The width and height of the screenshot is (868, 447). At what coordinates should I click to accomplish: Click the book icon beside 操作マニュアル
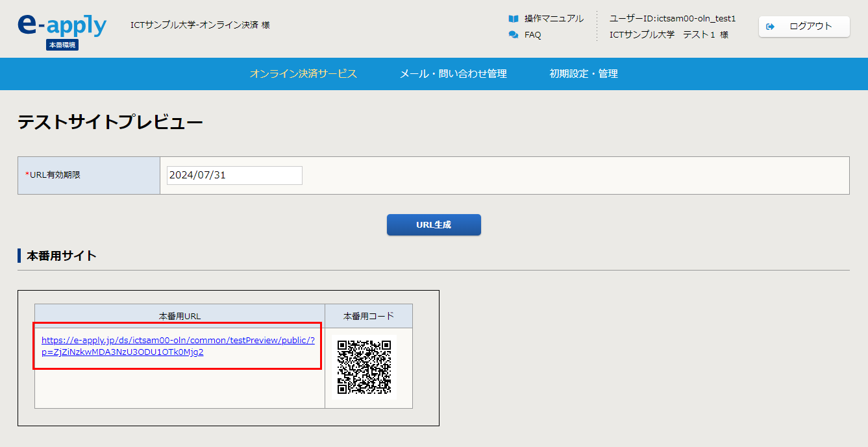coord(514,19)
